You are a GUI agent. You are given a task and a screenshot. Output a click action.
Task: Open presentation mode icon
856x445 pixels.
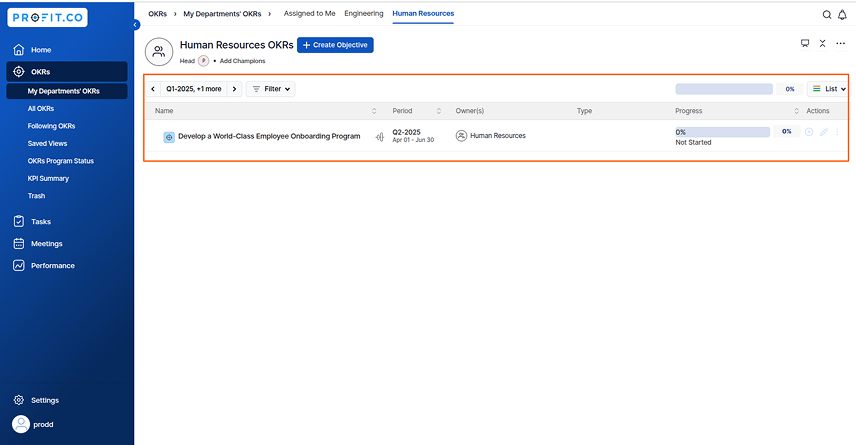tap(805, 43)
